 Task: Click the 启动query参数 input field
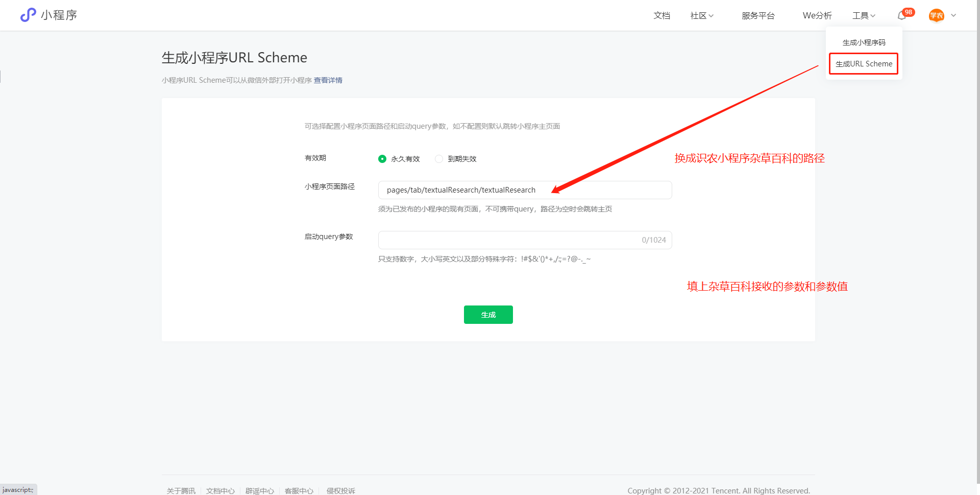pos(525,240)
